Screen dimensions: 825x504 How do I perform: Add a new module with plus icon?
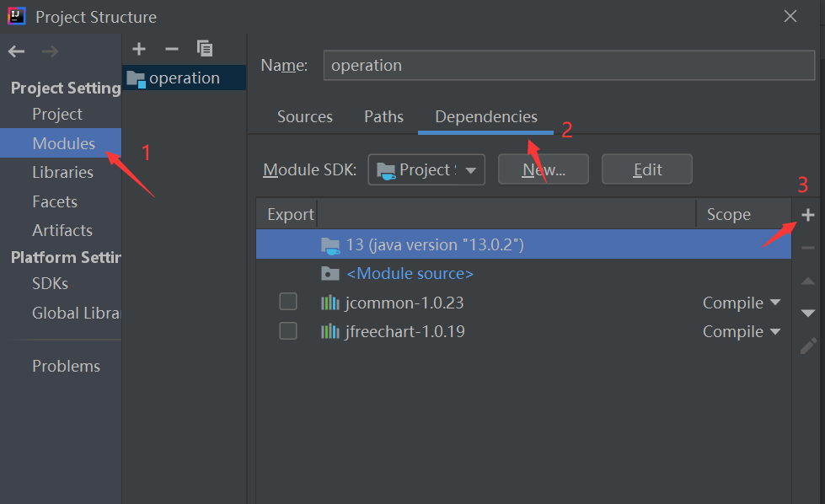click(139, 49)
